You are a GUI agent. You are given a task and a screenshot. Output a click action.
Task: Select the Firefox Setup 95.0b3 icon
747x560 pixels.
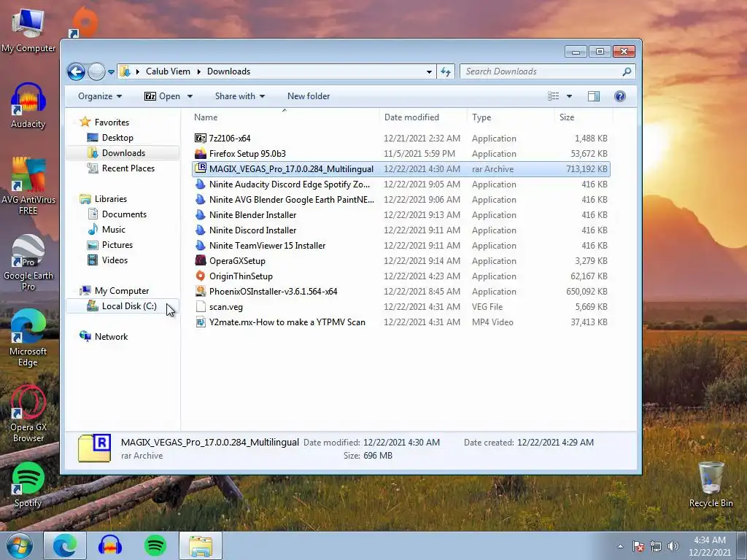(201, 153)
